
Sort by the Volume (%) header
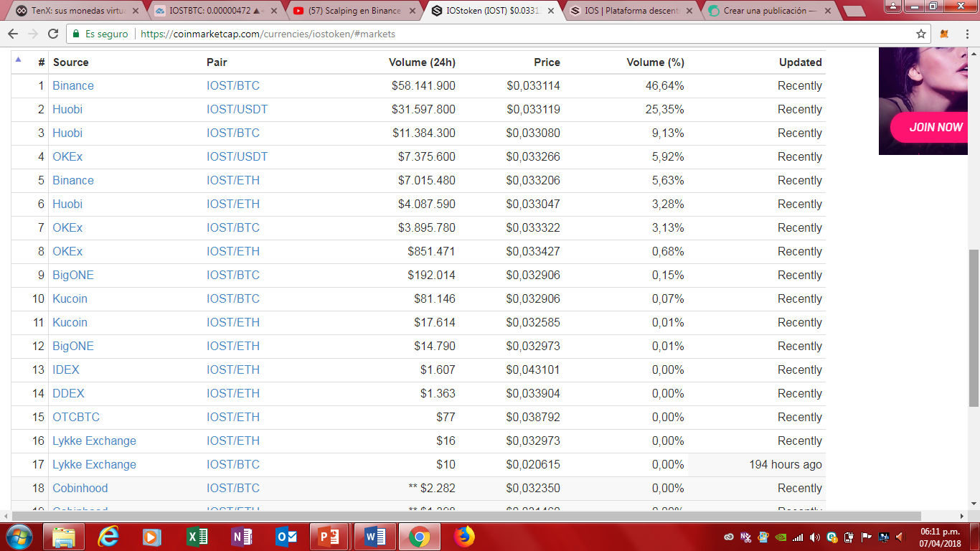(x=655, y=62)
